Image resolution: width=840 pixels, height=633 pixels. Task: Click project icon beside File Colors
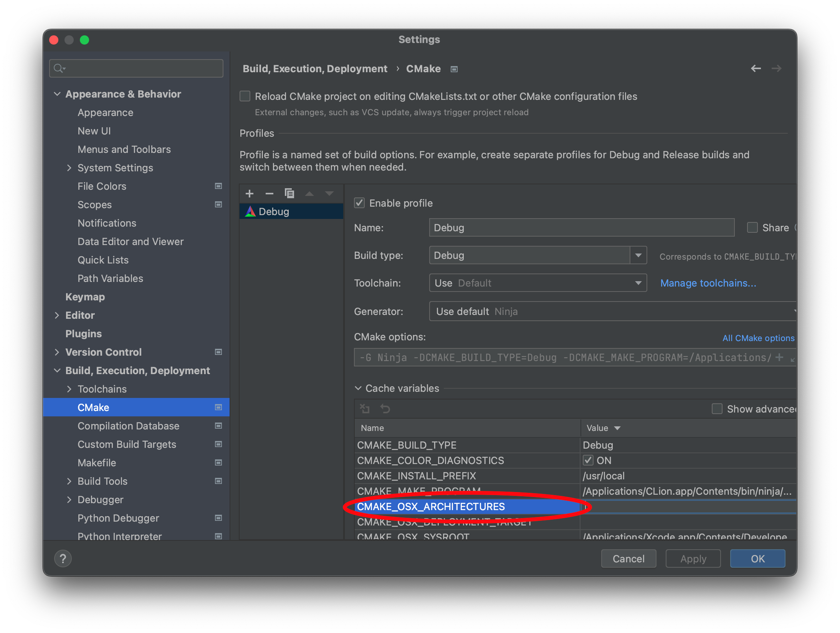coord(218,186)
